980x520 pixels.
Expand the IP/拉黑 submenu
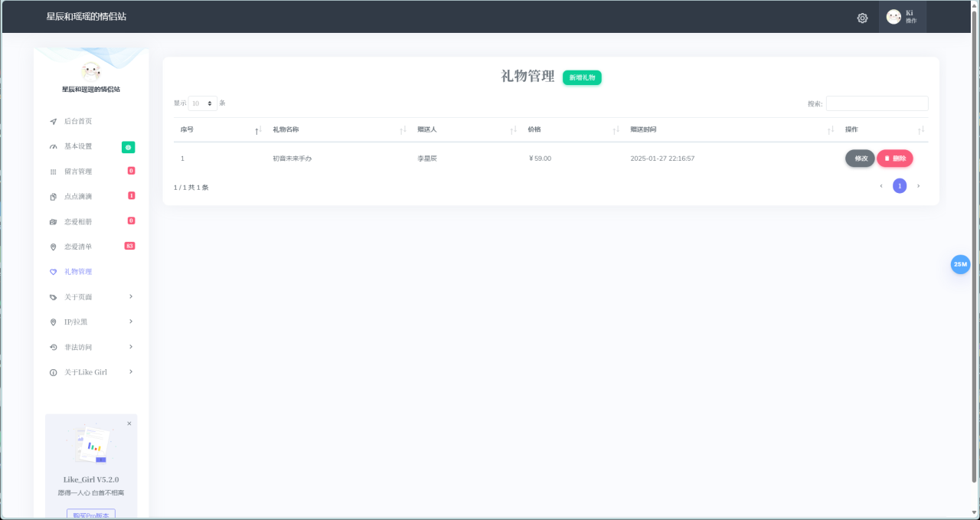pyautogui.click(x=131, y=322)
